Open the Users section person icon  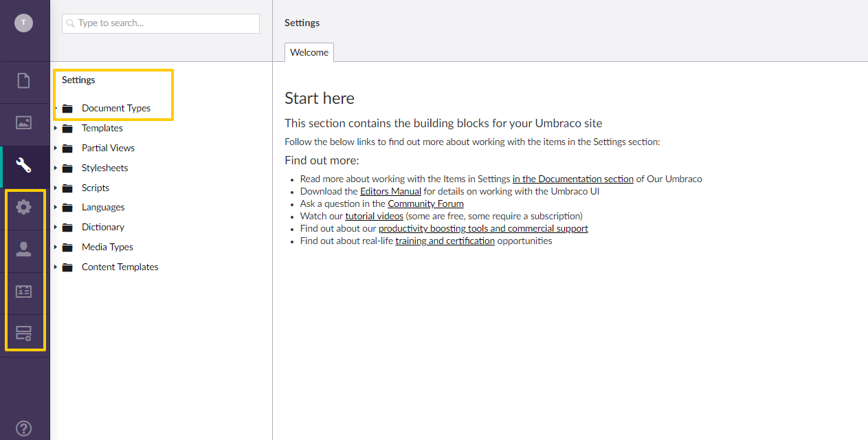click(24, 250)
